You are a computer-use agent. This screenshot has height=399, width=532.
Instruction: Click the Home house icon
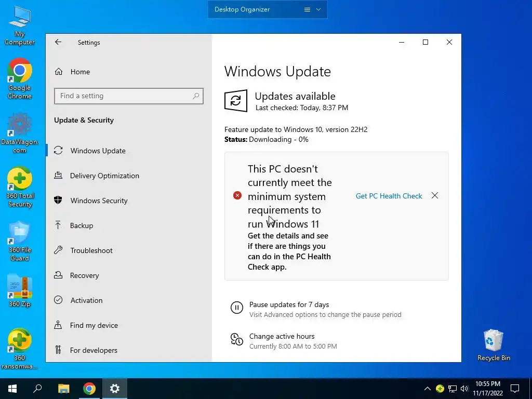click(59, 72)
